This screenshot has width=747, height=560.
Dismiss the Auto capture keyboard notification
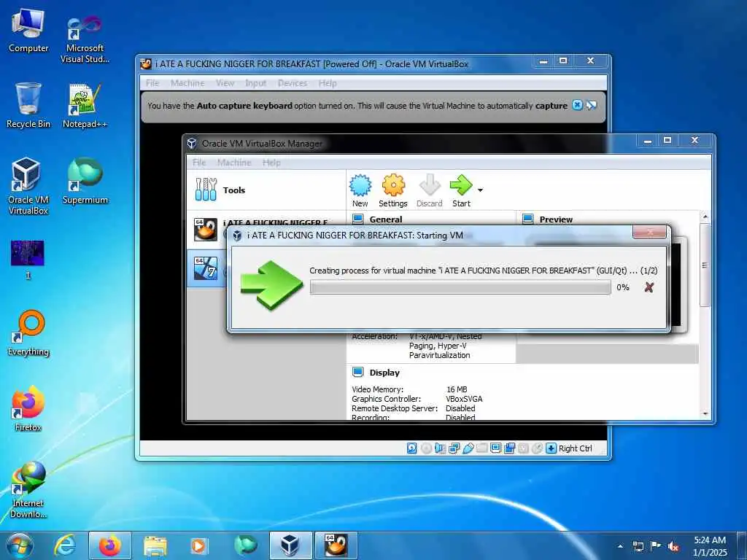(578, 105)
